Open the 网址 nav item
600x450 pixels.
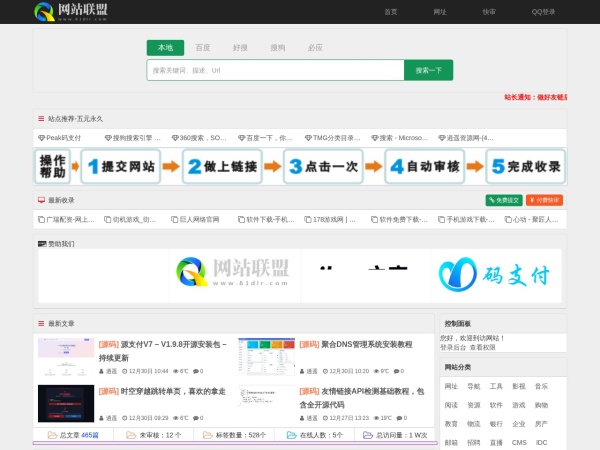coord(440,12)
